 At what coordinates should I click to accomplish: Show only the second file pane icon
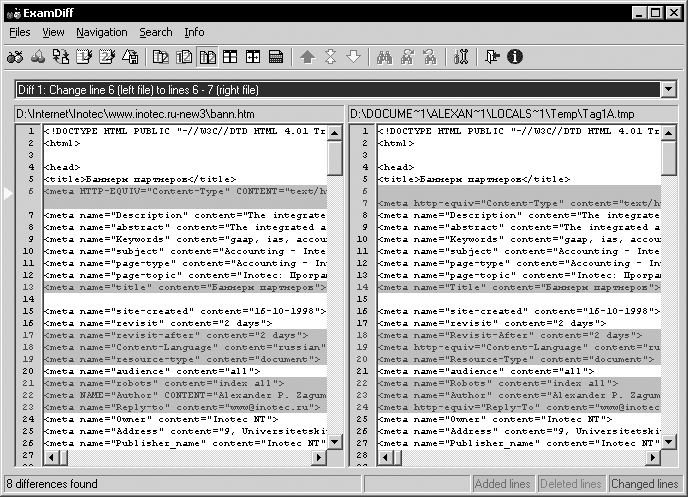click(x=184, y=57)
